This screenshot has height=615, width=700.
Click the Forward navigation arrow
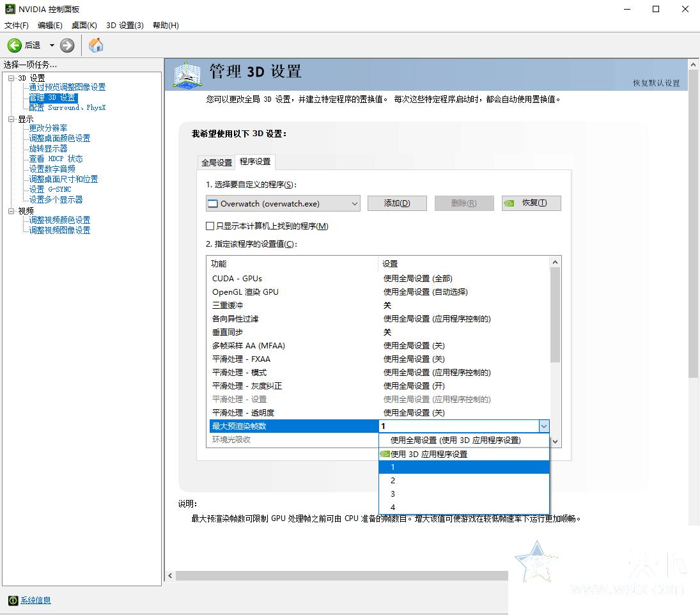coord(66,45)
